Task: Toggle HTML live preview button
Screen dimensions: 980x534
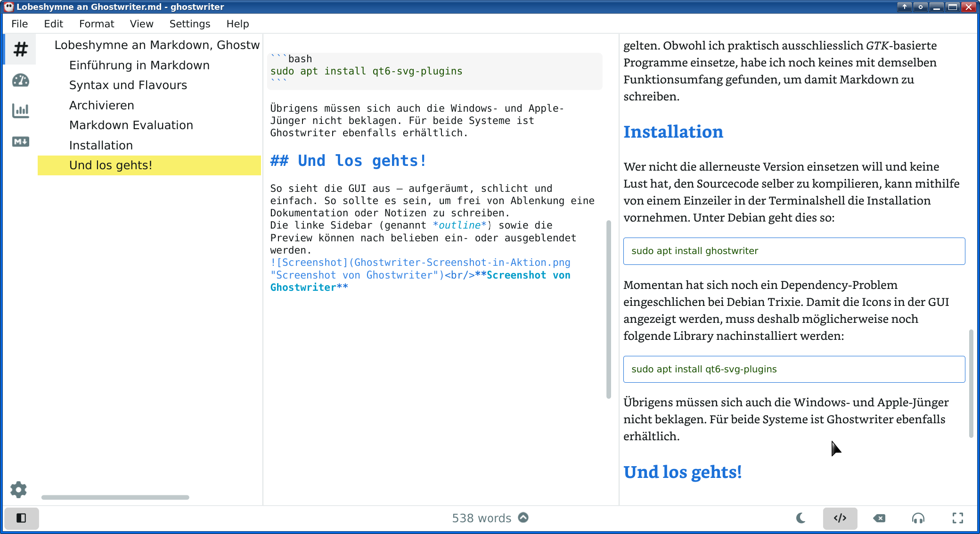Action: point(840,518)
